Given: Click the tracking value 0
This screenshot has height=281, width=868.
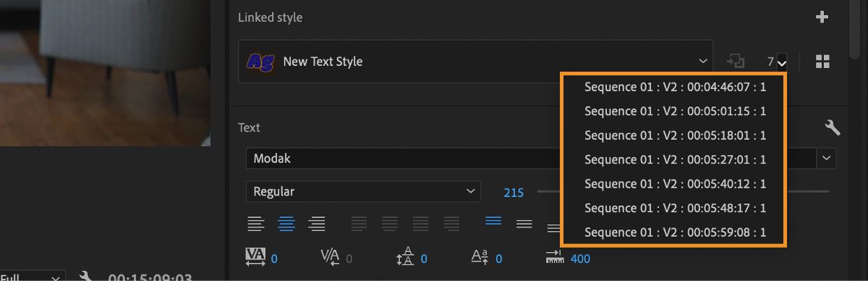Looking at the screenshot, I should click(274, 259).
